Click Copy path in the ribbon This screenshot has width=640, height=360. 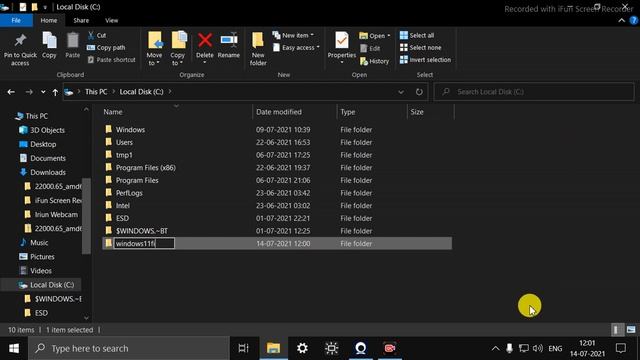(106, 48)
